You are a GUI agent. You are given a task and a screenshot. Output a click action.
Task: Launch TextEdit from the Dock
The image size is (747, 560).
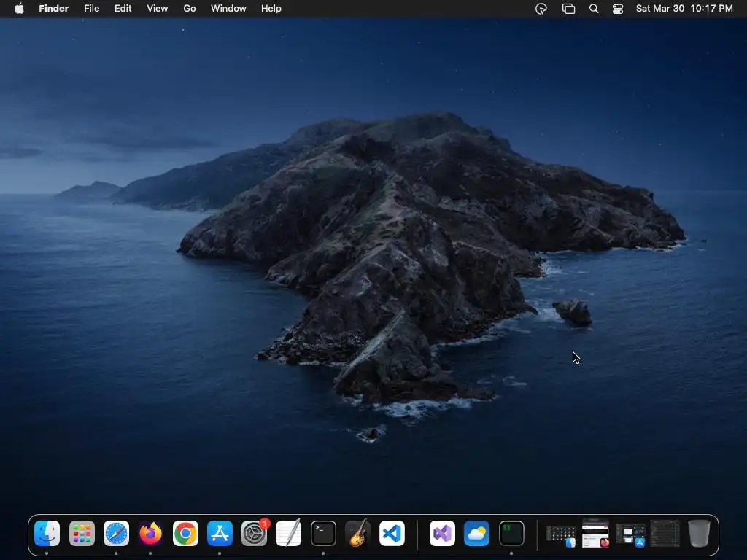point(289,533)
